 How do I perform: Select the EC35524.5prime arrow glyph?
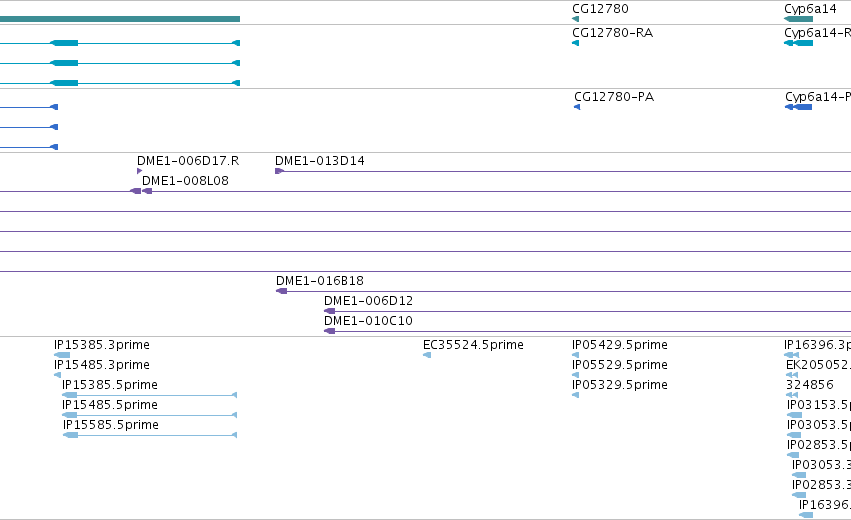[x=427, y=355]
